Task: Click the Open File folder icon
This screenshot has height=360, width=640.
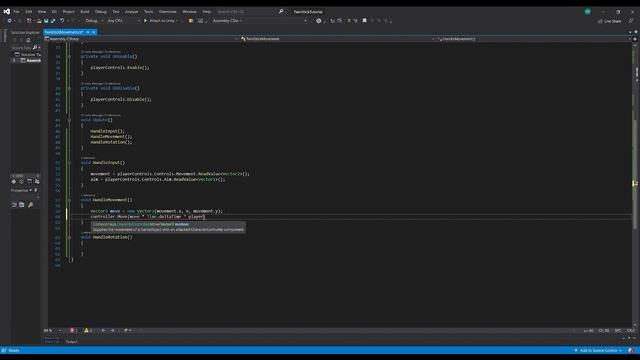Action: click(x=39, y=20)
